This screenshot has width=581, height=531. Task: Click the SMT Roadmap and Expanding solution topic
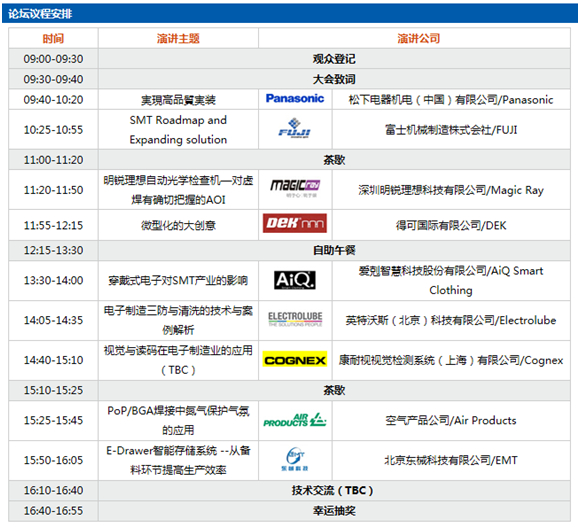(178, 130)
